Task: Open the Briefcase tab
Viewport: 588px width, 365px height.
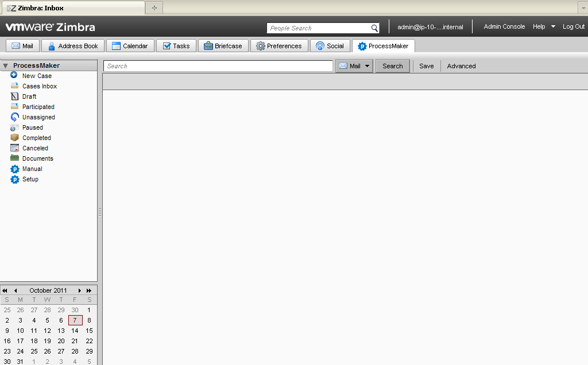Action: [x=223, y=46]
